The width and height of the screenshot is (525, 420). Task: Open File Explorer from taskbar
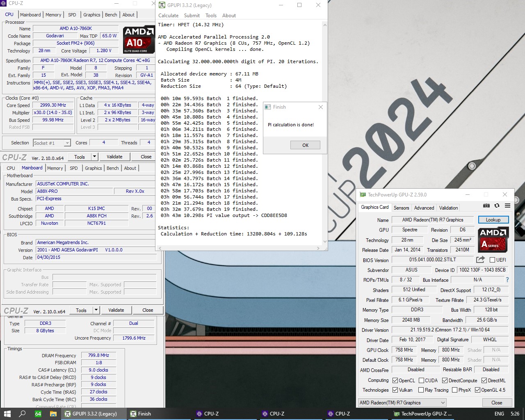tap(53, 414)
